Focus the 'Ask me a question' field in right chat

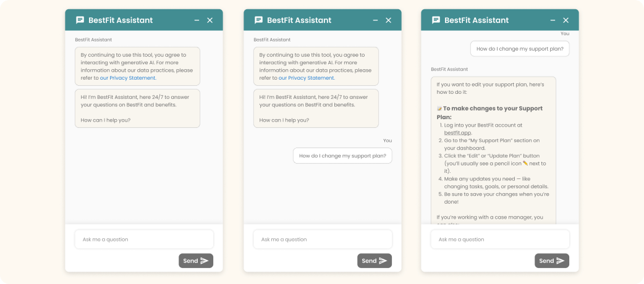point(500,240)
